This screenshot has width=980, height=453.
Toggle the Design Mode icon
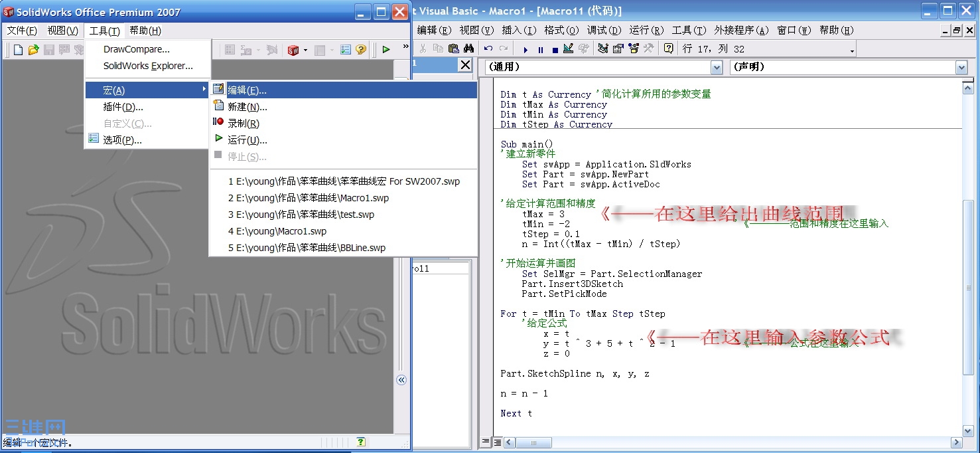click(x=569, y=48)
